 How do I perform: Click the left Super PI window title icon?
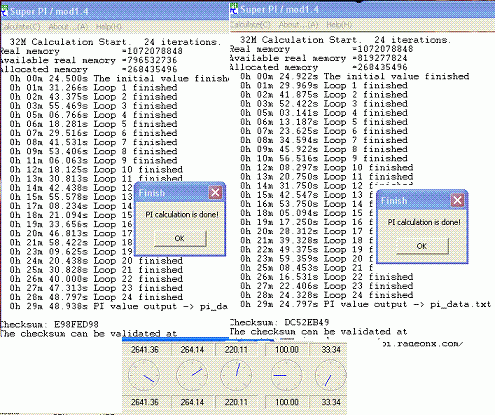coord(4,11)
